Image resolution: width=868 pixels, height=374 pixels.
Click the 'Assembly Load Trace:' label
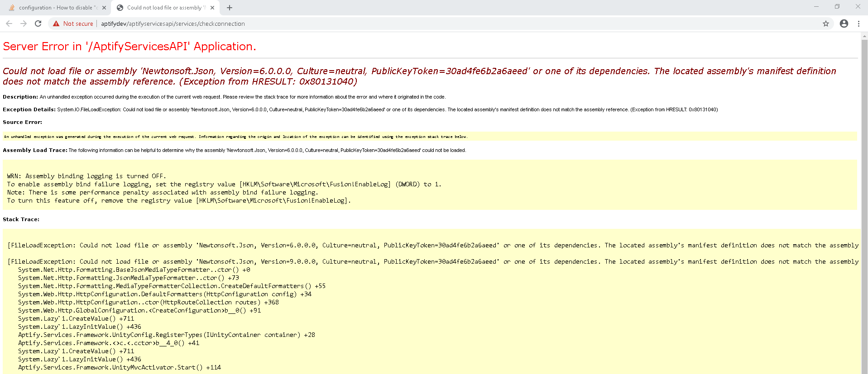coord(35,150)
